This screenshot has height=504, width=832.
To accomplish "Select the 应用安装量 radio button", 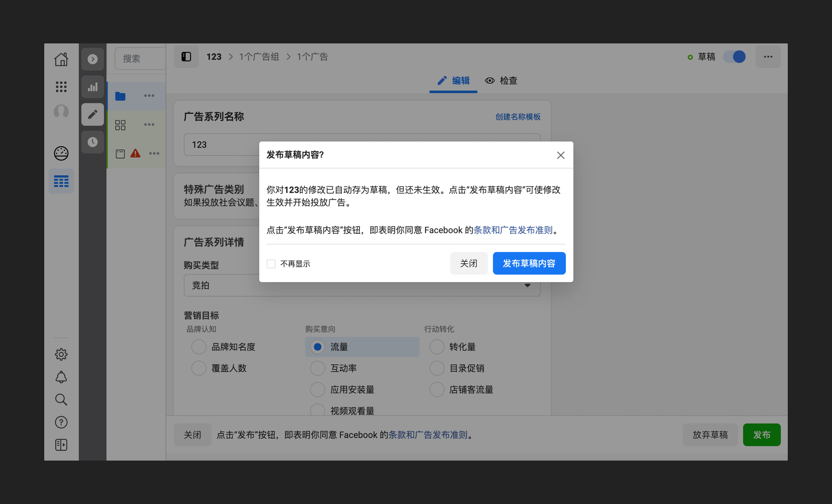I will [317, 389].
